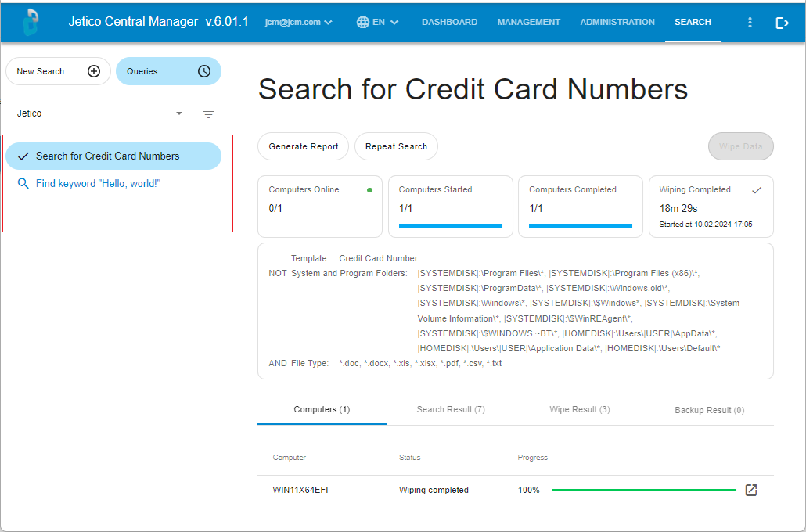The image size is (806, 532).
Task: Click the disabled Wipe Data button
Action: tap(741, 146)
